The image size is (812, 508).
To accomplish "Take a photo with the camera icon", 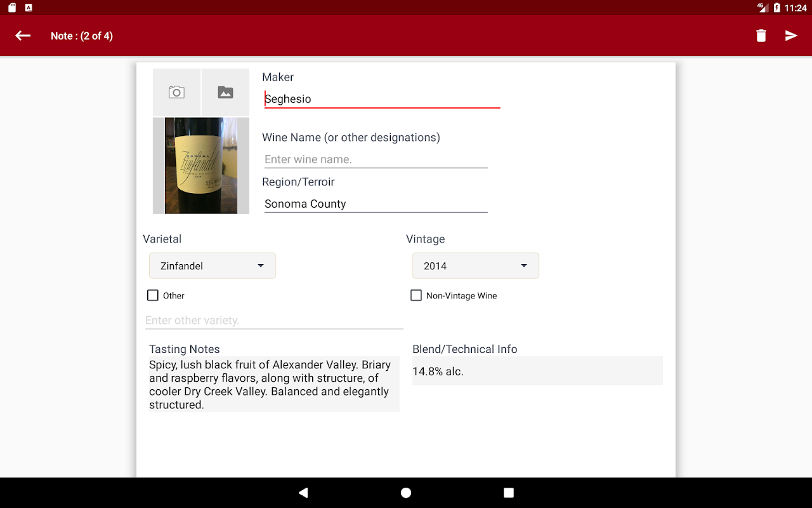I will pos(176,93).
